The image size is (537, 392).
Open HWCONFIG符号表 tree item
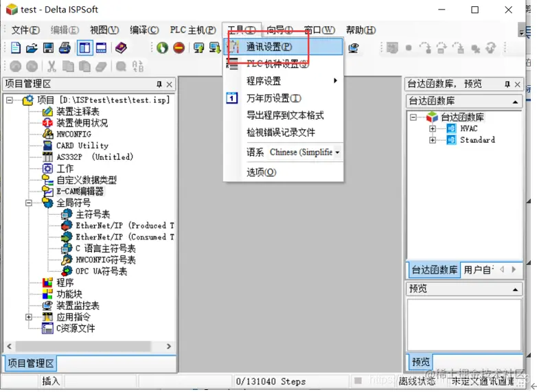pyautogui.click(x=106, y=260)
